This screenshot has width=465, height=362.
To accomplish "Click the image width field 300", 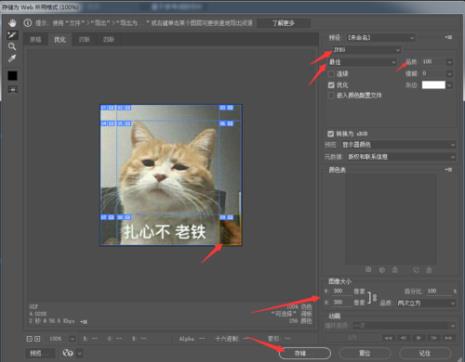I will pos(342,291).
